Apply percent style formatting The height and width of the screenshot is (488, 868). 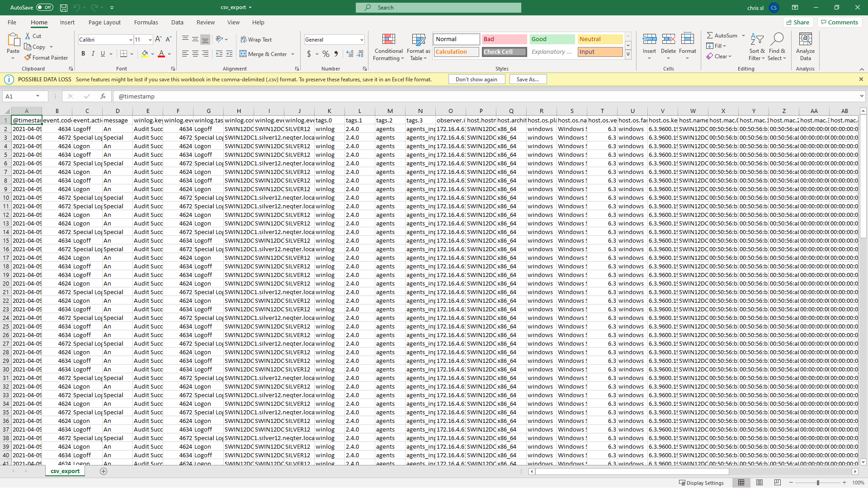(326, 54)
